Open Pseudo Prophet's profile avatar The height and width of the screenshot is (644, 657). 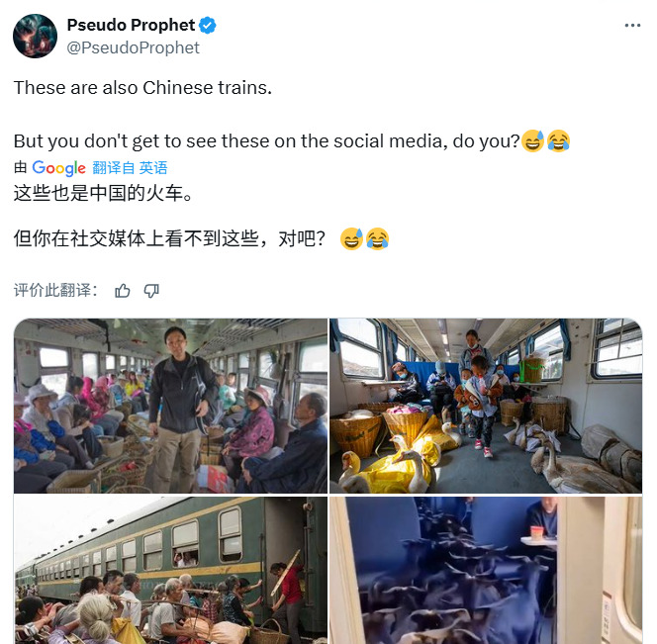point(36,36)
